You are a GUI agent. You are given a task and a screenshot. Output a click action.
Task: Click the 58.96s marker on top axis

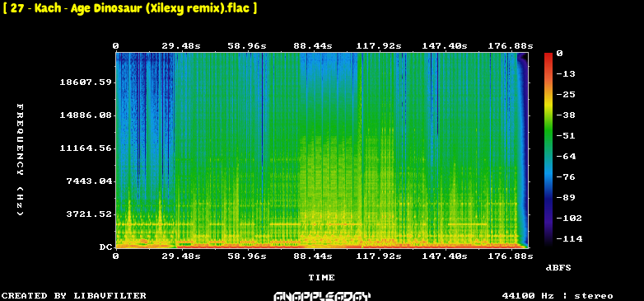coord(247,46)
